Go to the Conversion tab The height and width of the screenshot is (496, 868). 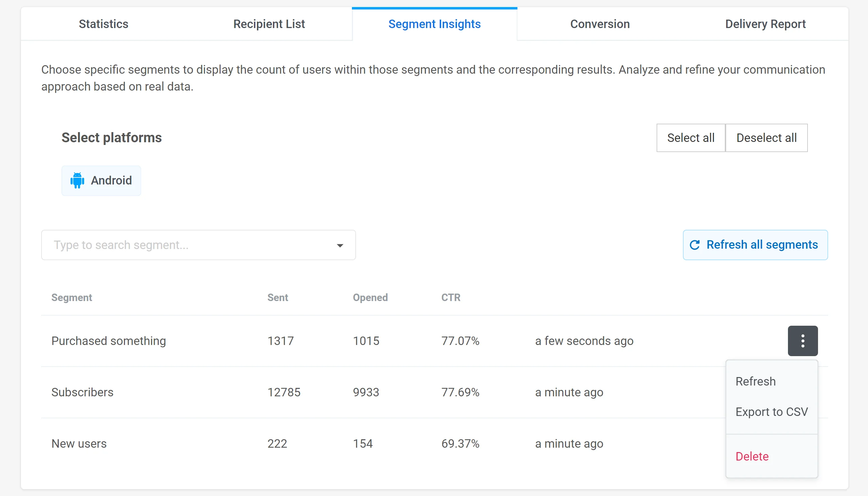pos(600,24)
